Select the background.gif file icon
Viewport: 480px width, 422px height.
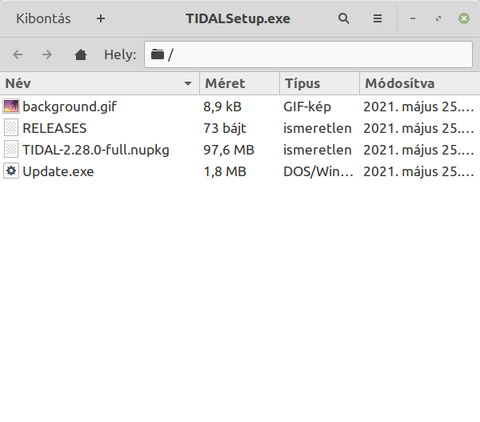pos(11,107)
